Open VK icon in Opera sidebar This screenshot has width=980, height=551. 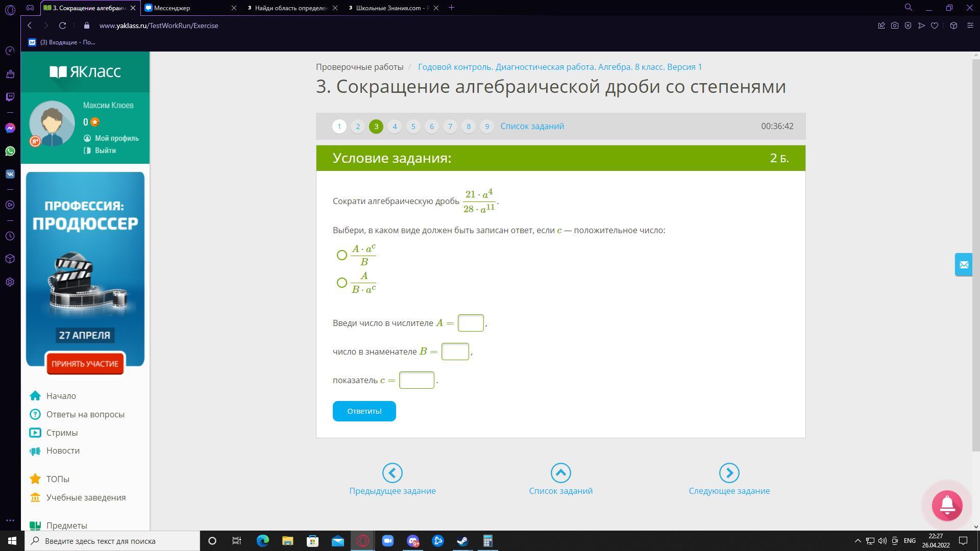click(x=10, y=174)
